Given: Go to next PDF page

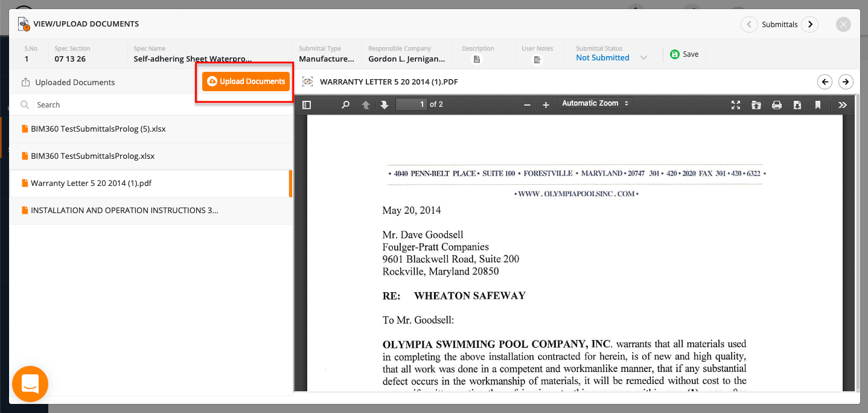Looking at the screenshot, I should 385,105.
